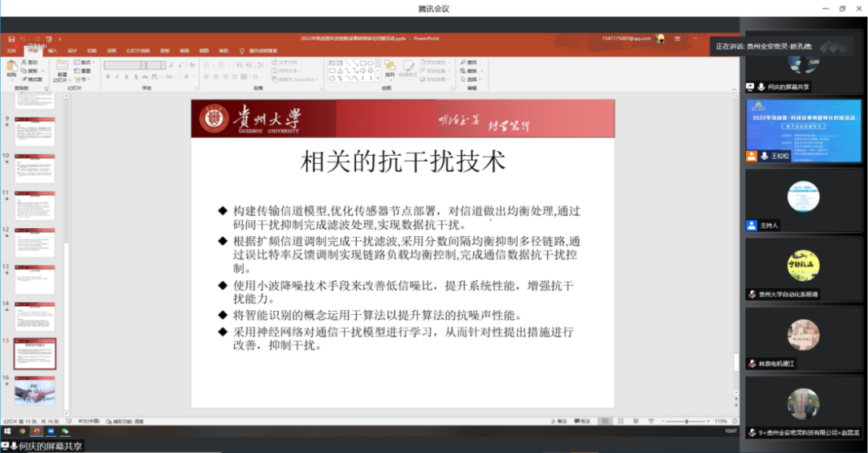Click the zoom slider in status bar

(686, 421)
